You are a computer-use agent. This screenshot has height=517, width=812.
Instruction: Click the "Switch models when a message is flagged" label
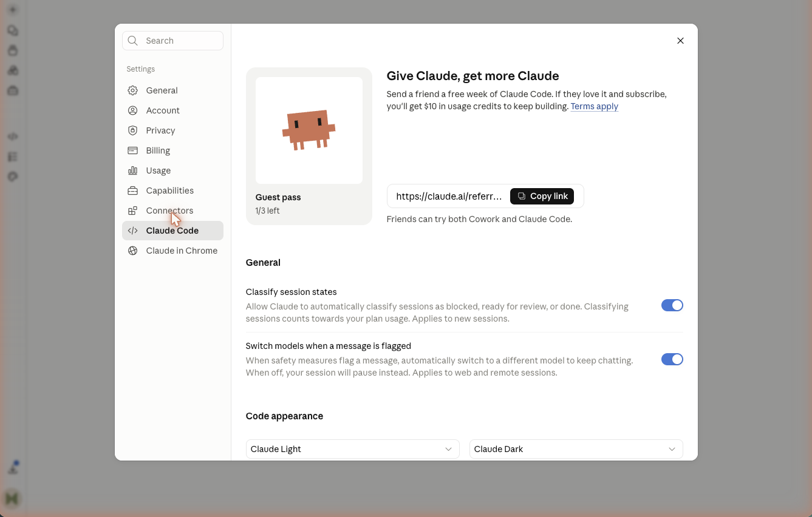(x=329, y=346)
